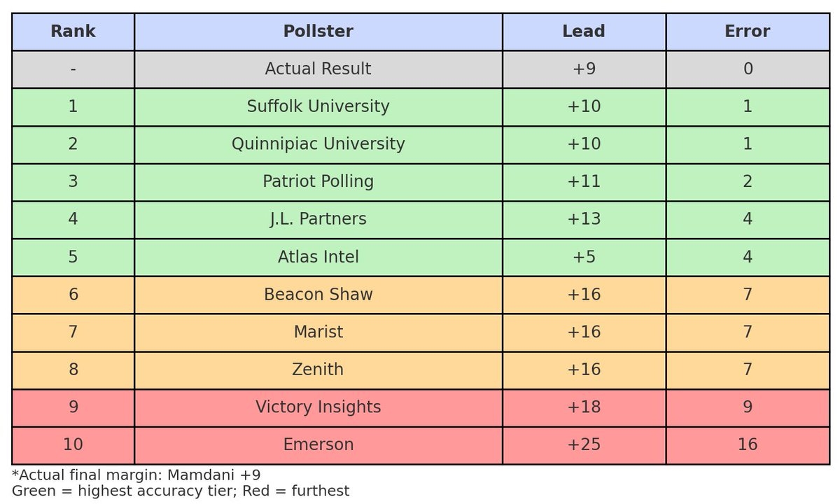Screen dimensions: 840x504
Task: Select the Atlas Intel cell
Action: (x=318, y=257)
